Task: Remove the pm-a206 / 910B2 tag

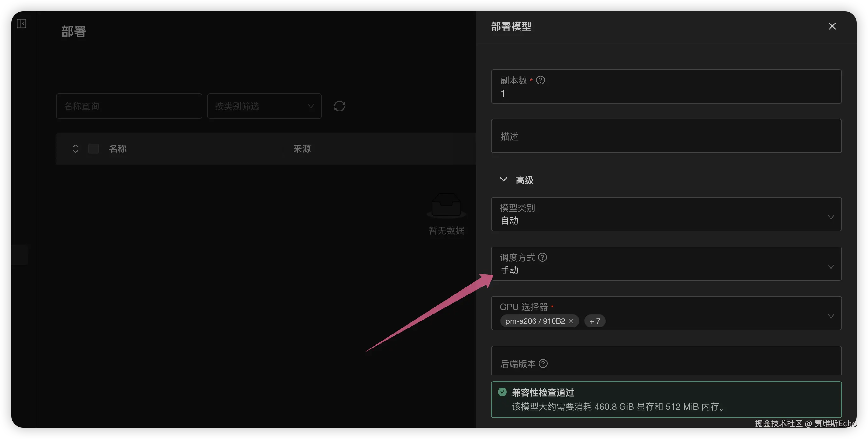Action: 571,321
